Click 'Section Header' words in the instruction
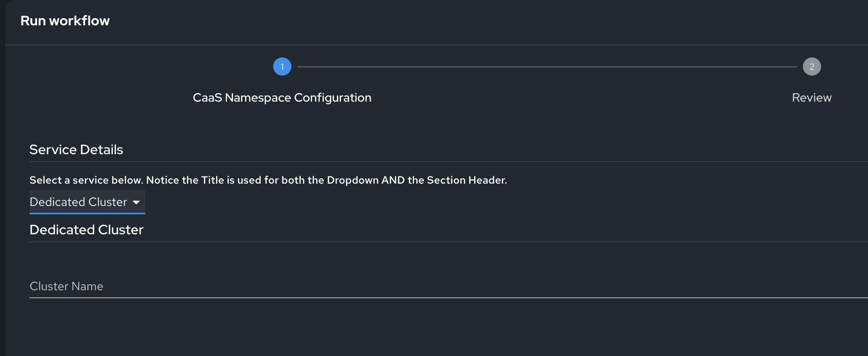The height and width of the screenshot is (356, 868). [466, 180]
